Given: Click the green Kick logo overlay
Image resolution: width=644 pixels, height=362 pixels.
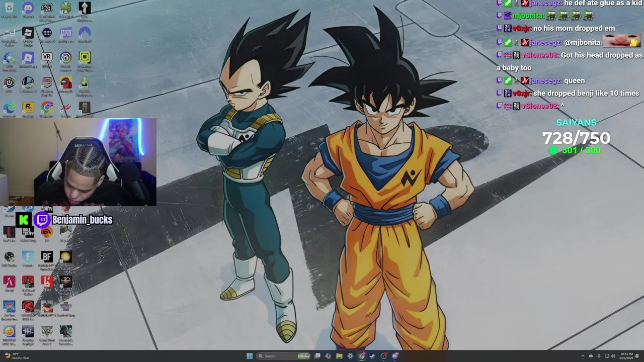Looking at the screenshot, I should 23,220.
